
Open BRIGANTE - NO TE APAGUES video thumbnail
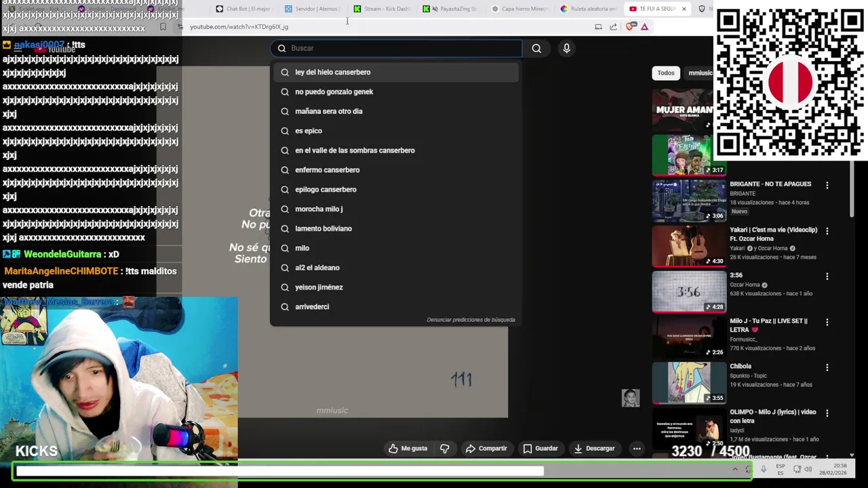(x=689, y=201)
